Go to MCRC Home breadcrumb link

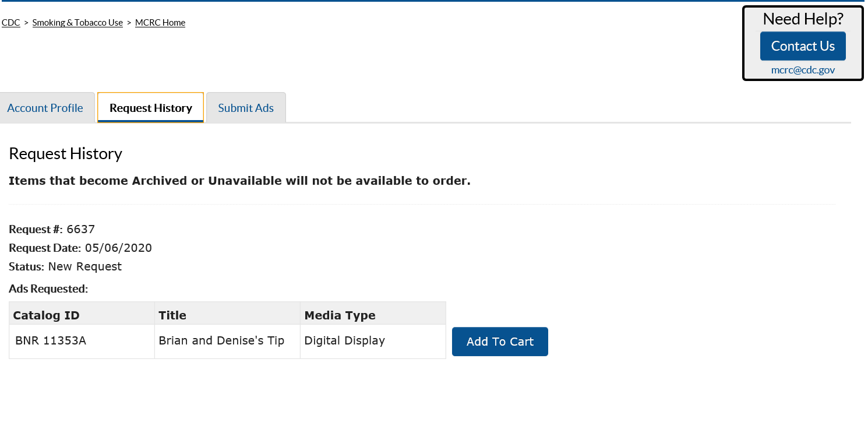click(x=160, y=23)
